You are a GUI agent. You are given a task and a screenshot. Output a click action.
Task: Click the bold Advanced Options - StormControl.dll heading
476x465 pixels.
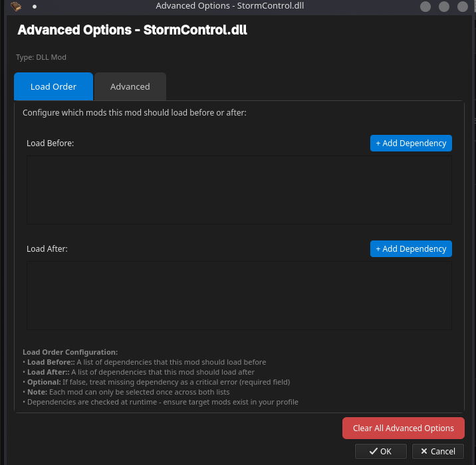[132, 31]
